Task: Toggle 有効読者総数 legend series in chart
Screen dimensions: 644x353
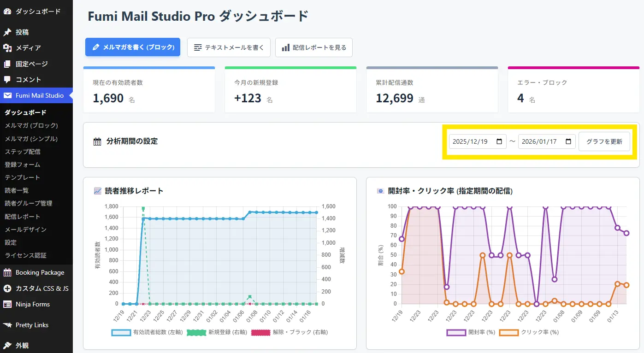Action: click(x=121, y=332)
